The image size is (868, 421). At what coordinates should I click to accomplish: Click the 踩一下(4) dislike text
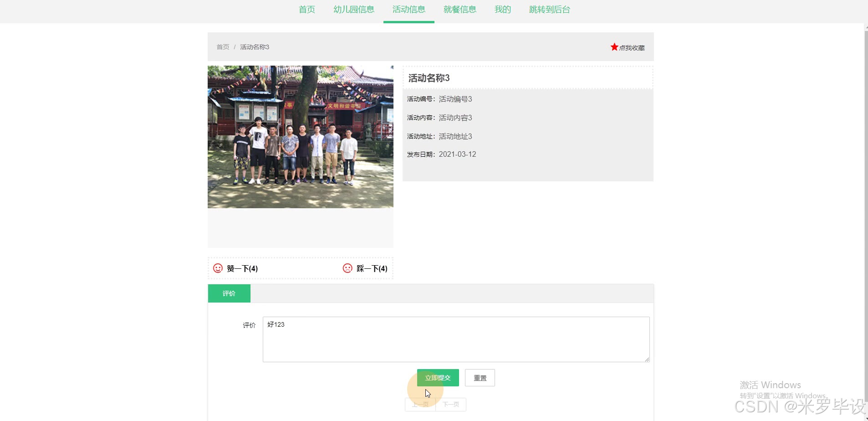coord(372,268)
